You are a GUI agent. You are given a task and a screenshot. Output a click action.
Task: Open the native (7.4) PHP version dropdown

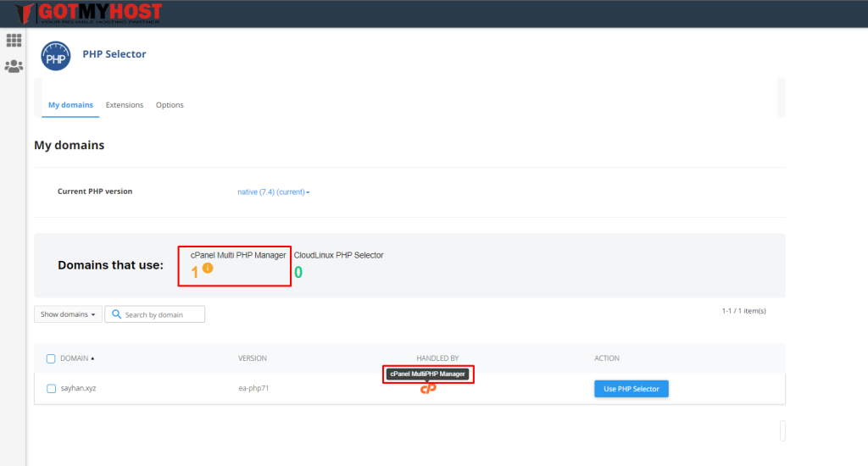tap(273, 192)
